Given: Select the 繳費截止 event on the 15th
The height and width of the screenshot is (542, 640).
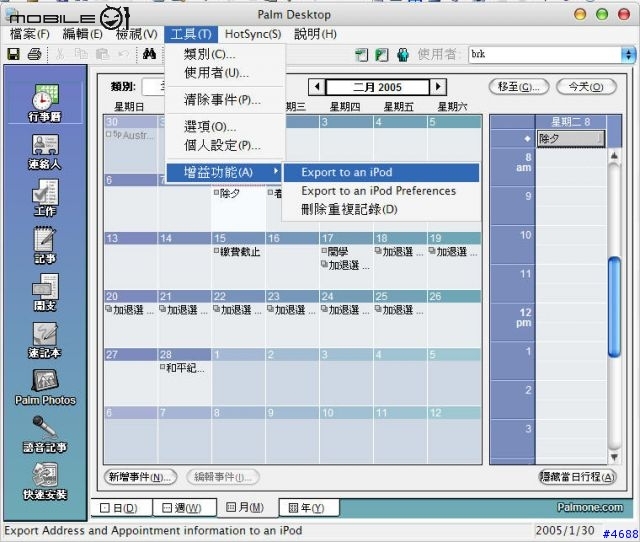Looking at the screenshot, I should (237, 251).
